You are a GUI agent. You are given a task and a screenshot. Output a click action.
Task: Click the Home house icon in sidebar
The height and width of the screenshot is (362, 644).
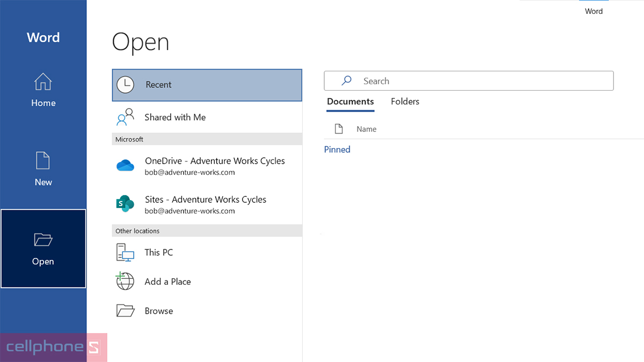tap(43, 82)
